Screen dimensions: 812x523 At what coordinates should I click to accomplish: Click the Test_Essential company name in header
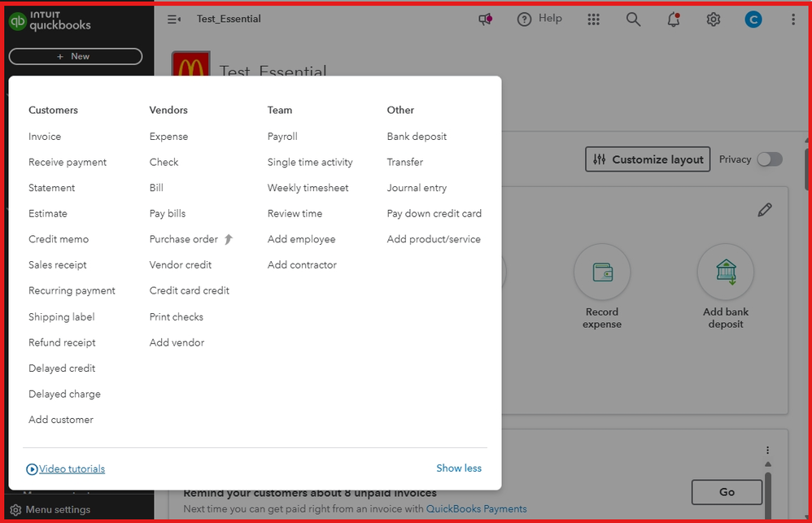(229, 20)
